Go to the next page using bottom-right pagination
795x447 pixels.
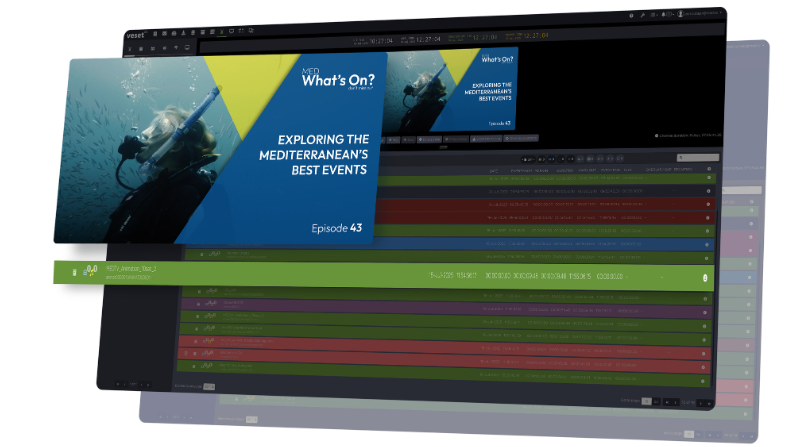(x=701, y=403)
